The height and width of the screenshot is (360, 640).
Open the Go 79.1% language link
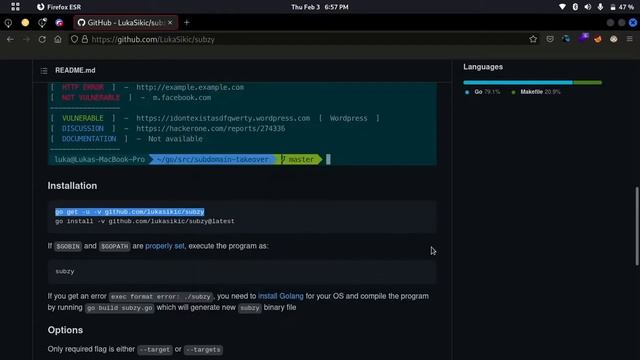pos(482,92)
